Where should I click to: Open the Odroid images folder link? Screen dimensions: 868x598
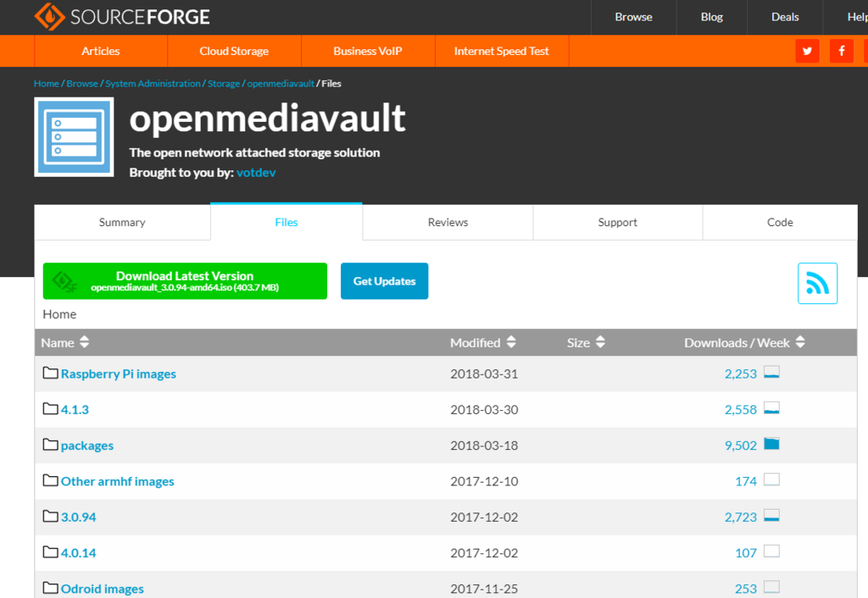pyautogui.click(x=103, y=589)
